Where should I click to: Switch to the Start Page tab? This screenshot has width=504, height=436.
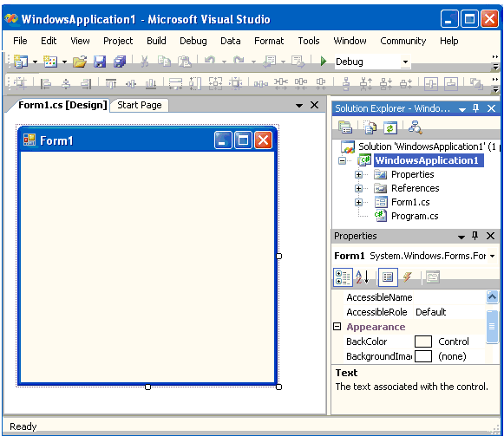[140, 105]
